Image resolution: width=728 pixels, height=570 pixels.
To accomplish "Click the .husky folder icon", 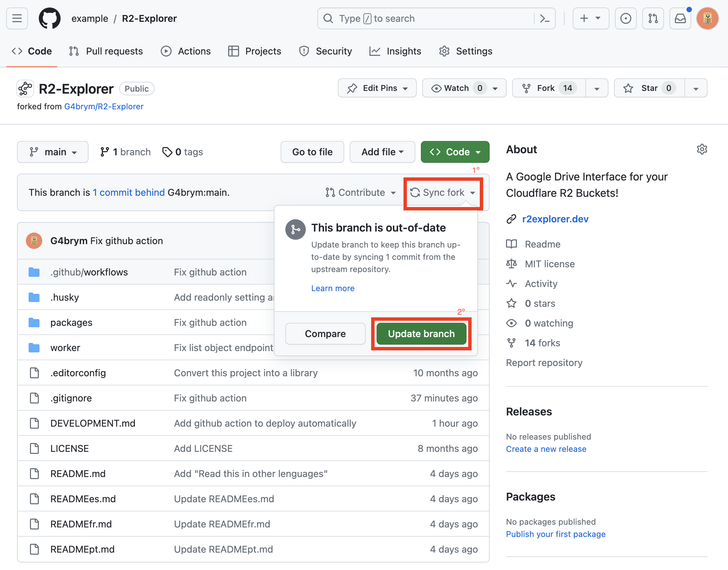I will pos(34,297).
